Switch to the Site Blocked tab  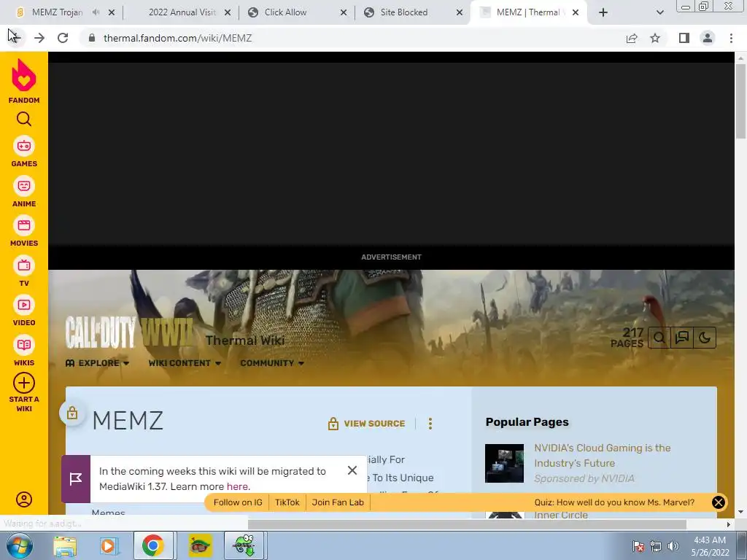click(x=404, y=12)
